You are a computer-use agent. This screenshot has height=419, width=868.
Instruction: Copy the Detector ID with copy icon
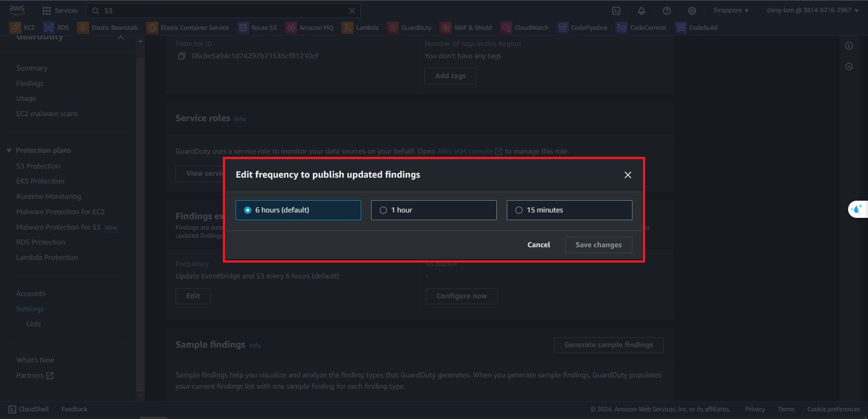[x=181, y=56]
